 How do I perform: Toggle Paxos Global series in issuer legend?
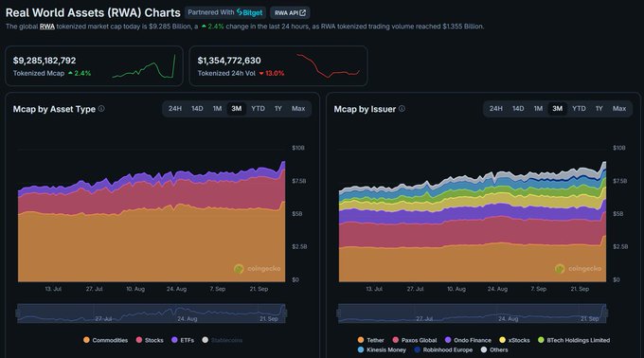(415, 340)
